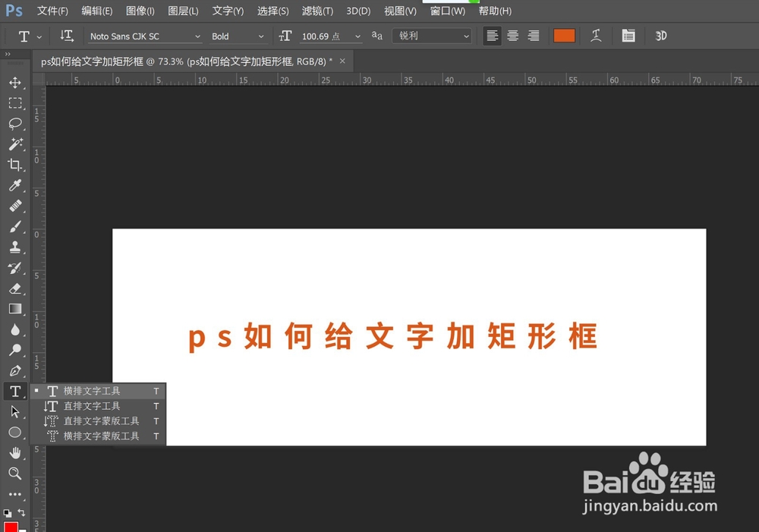Choose 横排文字蒙版工具 from the flyout
This screenshot has height=532, width=759.
[98, 436]
